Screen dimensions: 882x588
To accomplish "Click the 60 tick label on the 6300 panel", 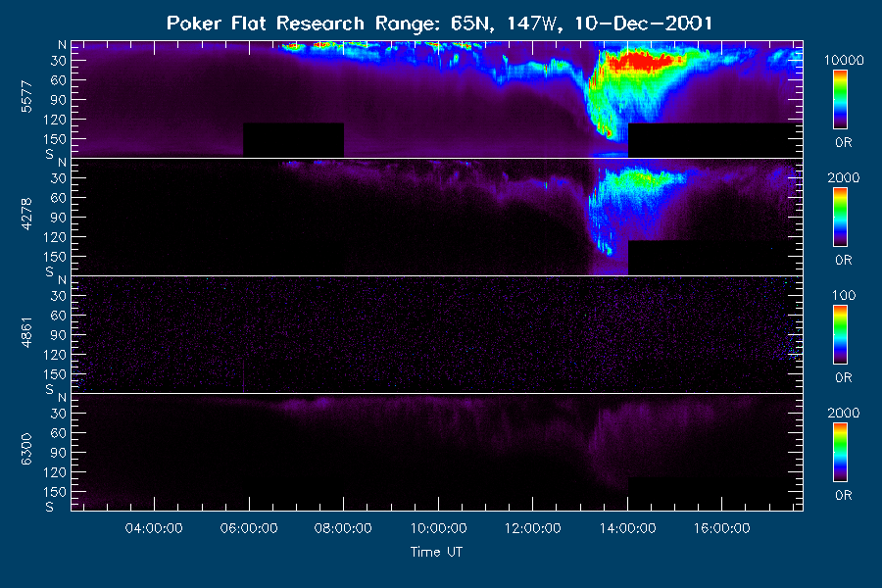I will pyautogui.click(x=59, y=433).
